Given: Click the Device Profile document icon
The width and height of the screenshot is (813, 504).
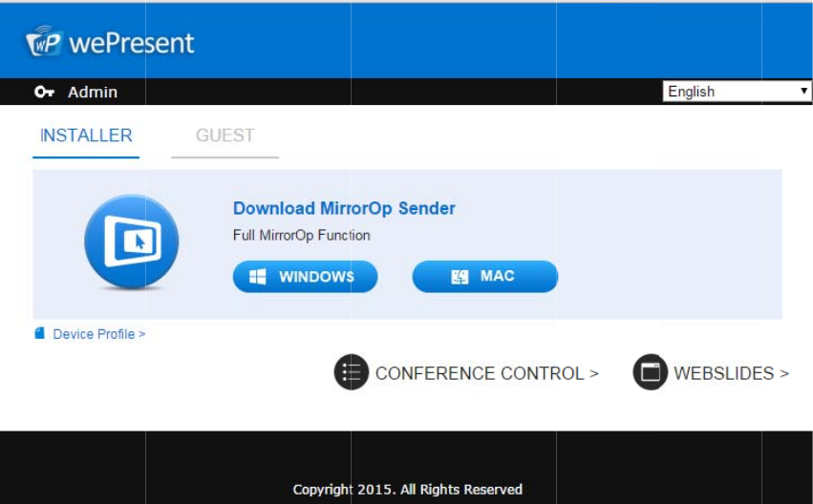Looking at the screenshot, I should (x=39, y=333).
